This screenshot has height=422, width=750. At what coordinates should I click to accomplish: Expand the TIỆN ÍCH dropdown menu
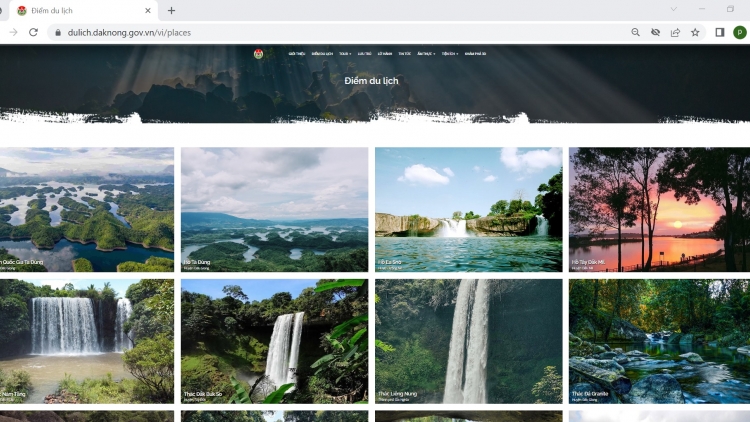coord(450,53)
